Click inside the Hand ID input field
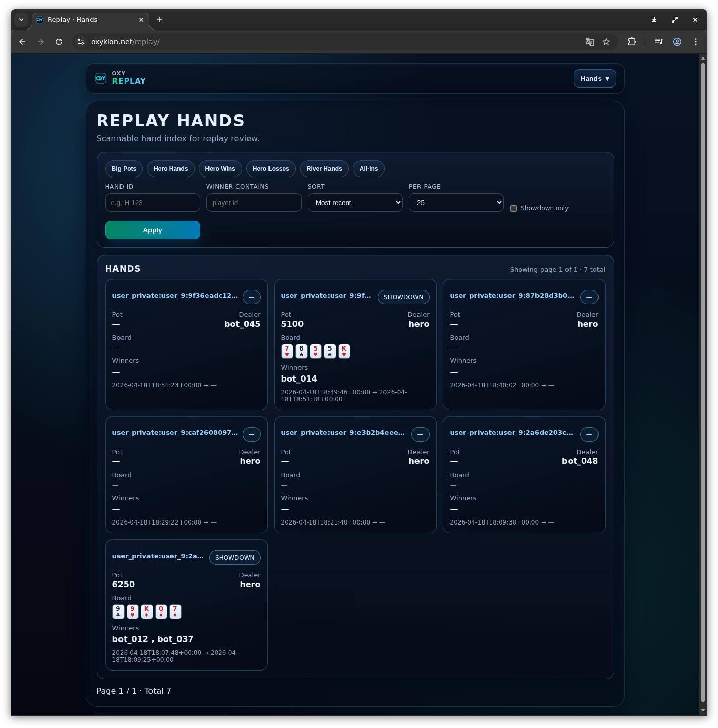The height and width of the screenshot is (728, 718). click(152, 202)
